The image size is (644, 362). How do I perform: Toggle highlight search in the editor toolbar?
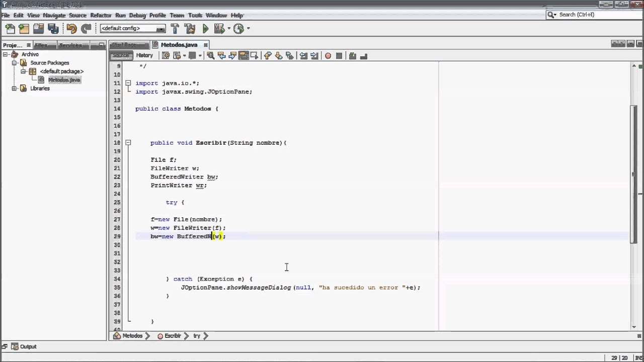pyautogui.click(x=244, y=56)
